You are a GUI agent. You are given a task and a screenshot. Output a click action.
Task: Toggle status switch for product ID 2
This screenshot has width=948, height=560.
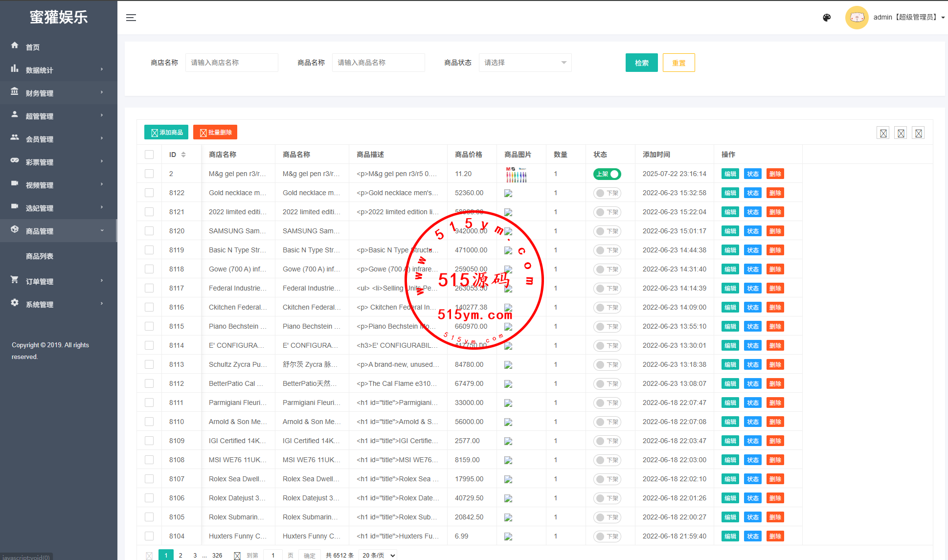tap(607, 174)
